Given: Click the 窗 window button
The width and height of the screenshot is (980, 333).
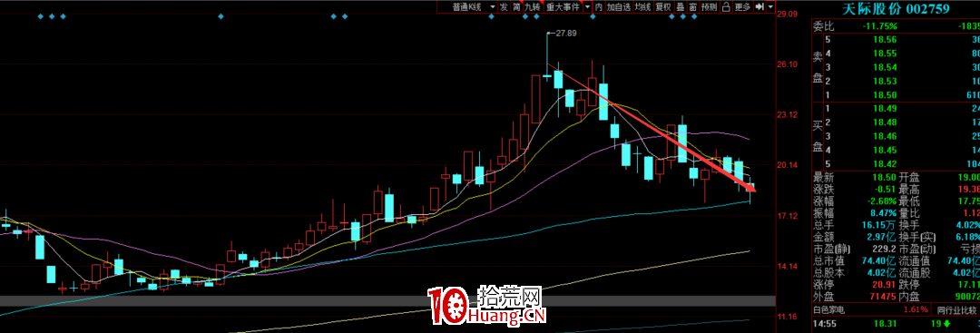Looking at the screenshot, I should click(693, 7).
